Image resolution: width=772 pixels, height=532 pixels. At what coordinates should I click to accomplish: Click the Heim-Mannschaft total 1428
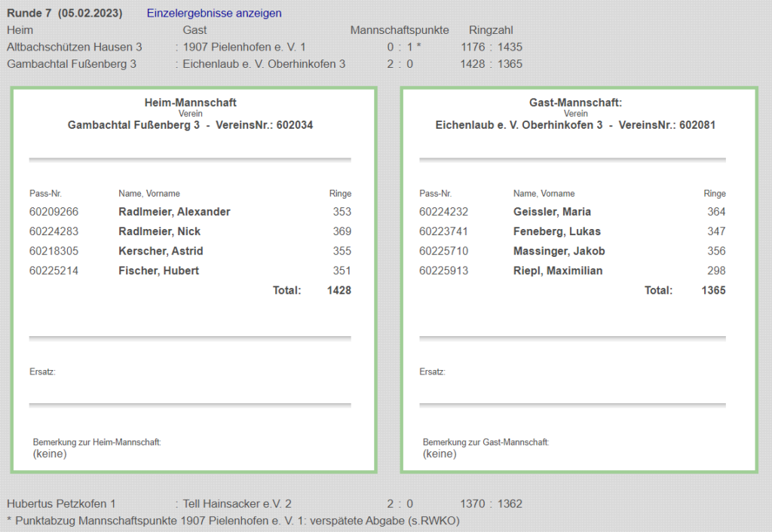point(339,290)
